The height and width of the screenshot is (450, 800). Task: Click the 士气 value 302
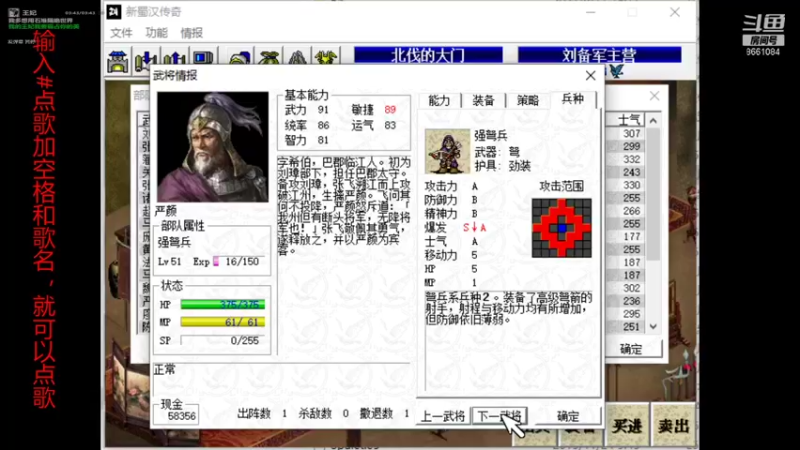(x=631, y=288)
